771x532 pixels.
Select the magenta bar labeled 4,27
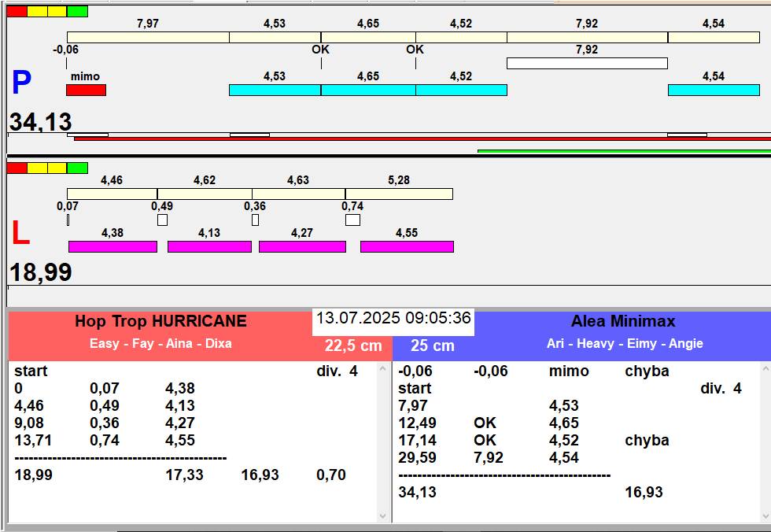(302, 246)
